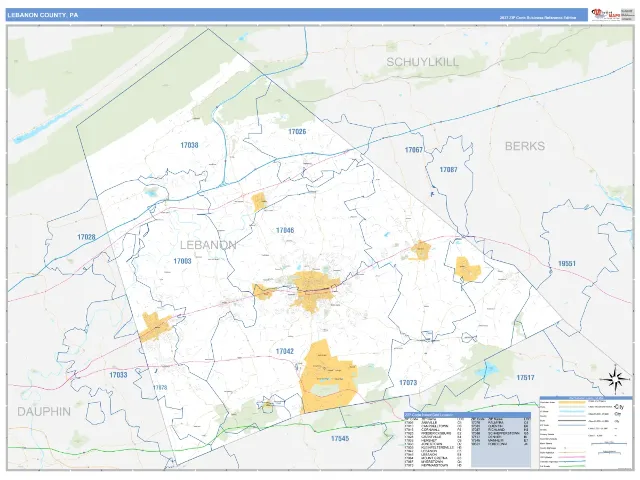640x480 pixels.
Task: Click the light blue water swatch in legend
Action: pos(572,412)
